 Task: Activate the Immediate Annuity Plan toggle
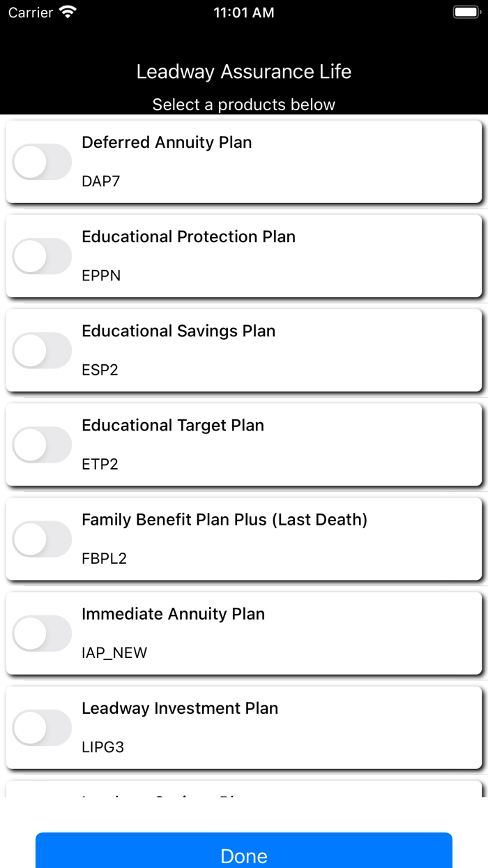42,633
